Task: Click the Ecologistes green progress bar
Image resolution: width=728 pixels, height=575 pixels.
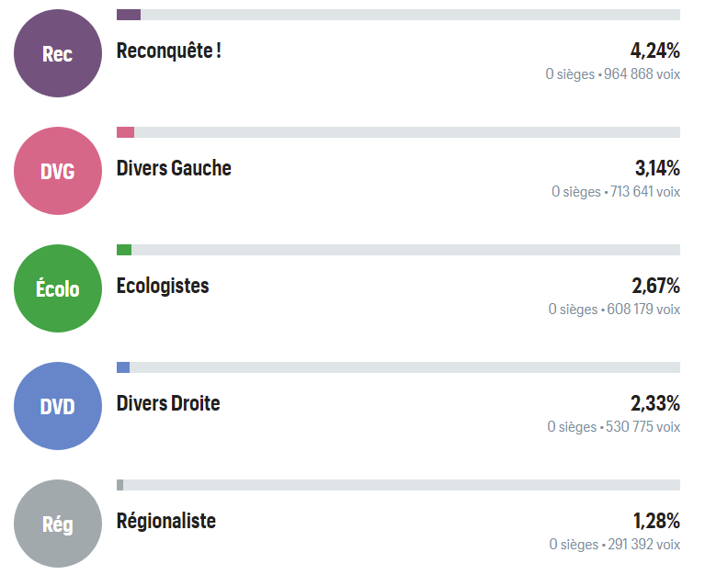Action: pos(124,250)
